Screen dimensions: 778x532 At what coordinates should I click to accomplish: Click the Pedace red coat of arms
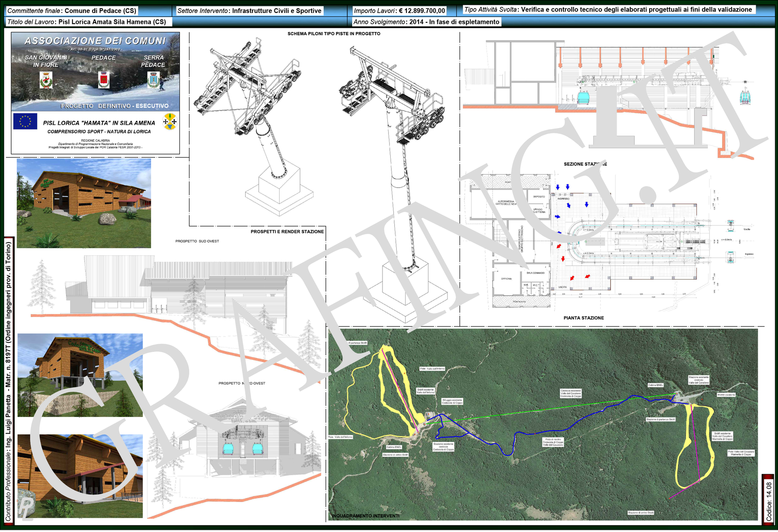(104, 79)
